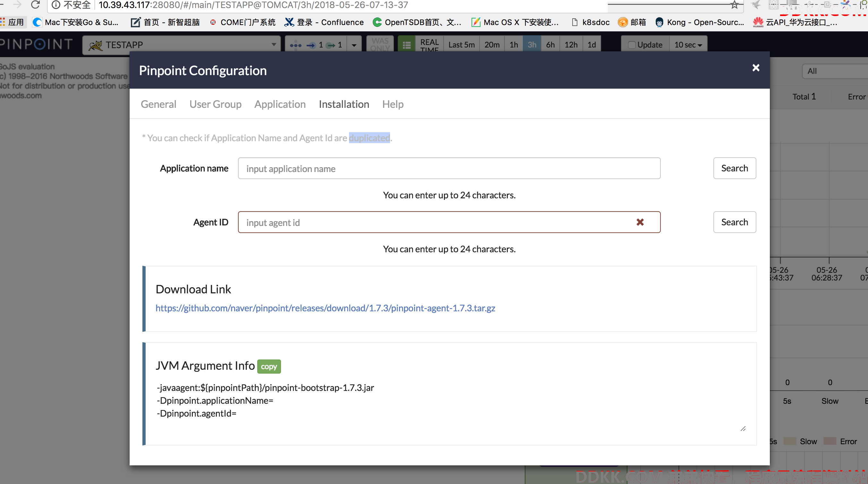This screenshot has width=868, height=484.
Task: Switch to the Application tab
Action: 280,104
